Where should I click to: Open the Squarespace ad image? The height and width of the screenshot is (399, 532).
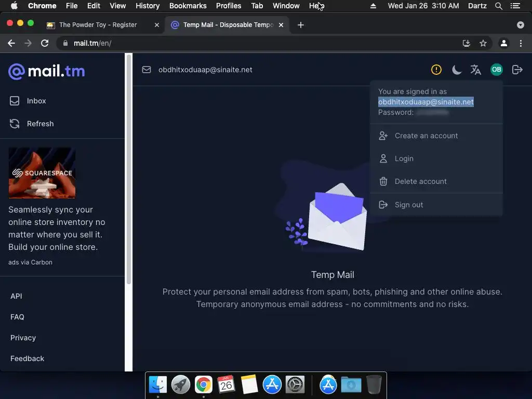42,173
